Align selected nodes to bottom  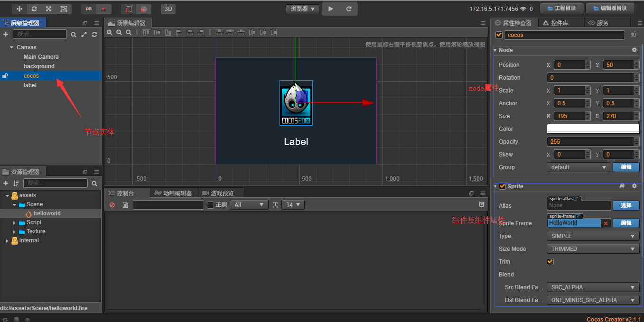[x=168, y=32]
